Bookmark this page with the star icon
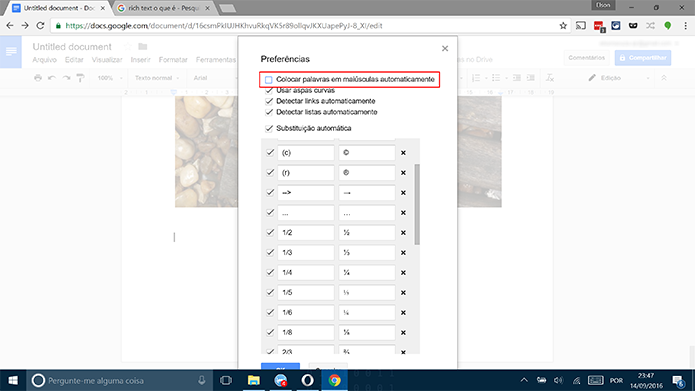This screenshot has height=391, width=695. coord(563,26)
